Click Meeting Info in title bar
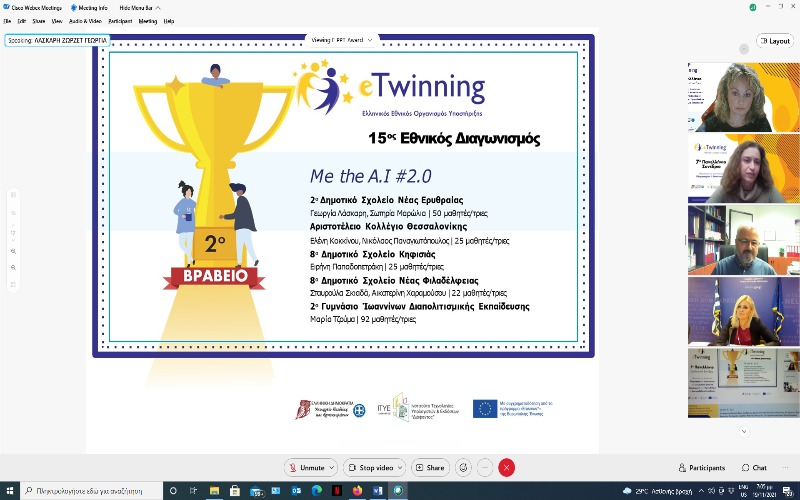 point(89,8)
